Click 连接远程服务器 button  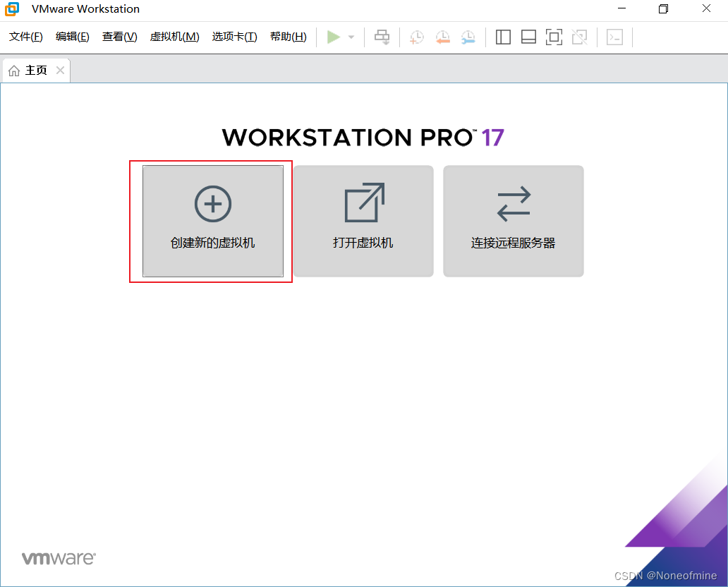tap(513, 221)
